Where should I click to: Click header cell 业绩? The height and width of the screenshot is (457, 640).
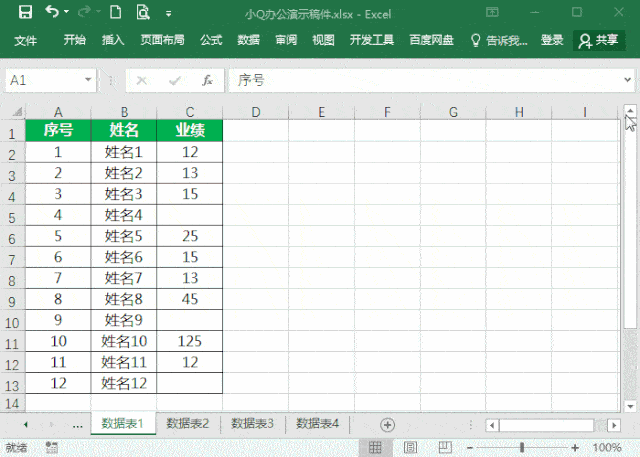(x=190, y=131)
